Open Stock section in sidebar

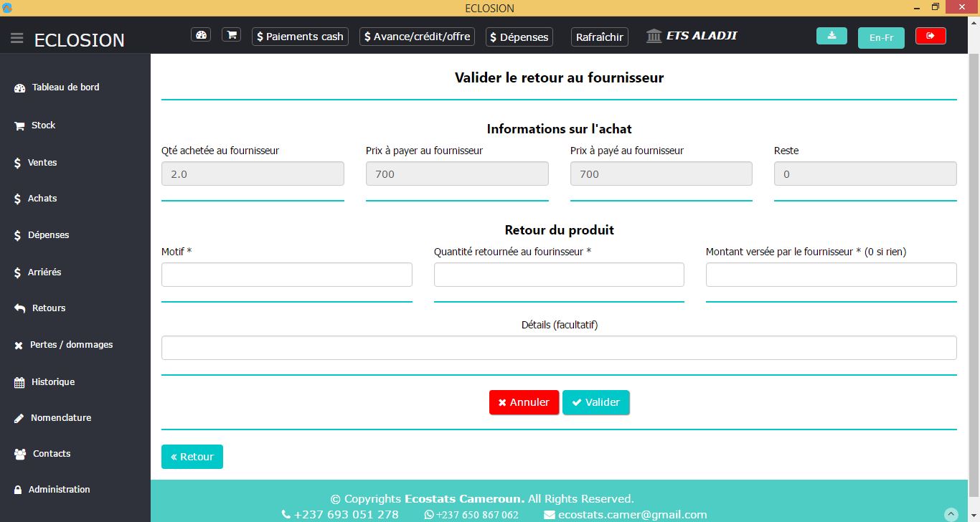click(43, 125)
